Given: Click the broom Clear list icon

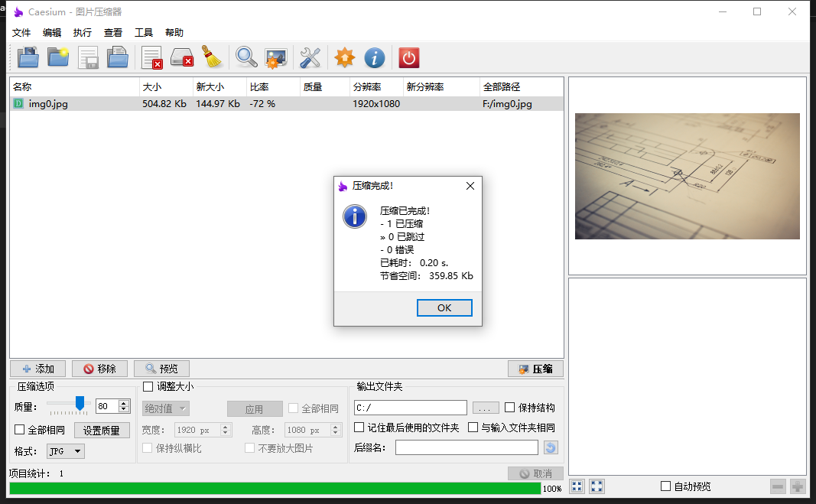Looking at the screenshot, I should [213, 57].
